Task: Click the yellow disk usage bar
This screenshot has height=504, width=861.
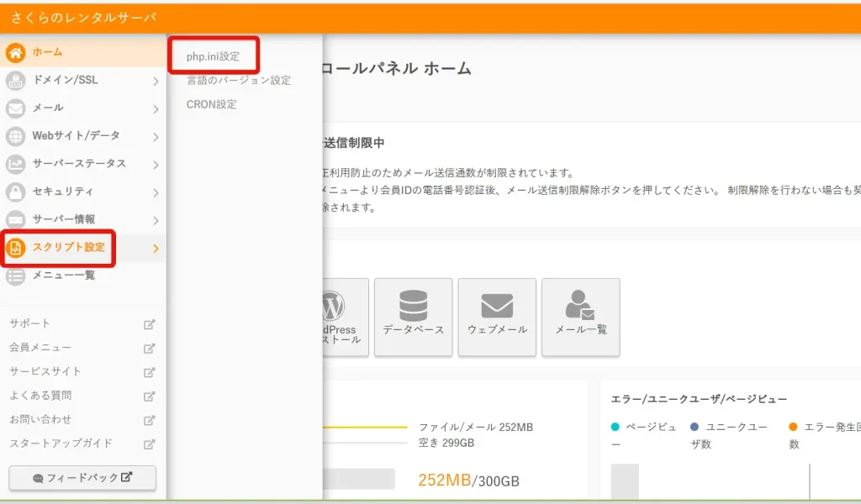Action: pyautogui.click(x=365, y=427)
